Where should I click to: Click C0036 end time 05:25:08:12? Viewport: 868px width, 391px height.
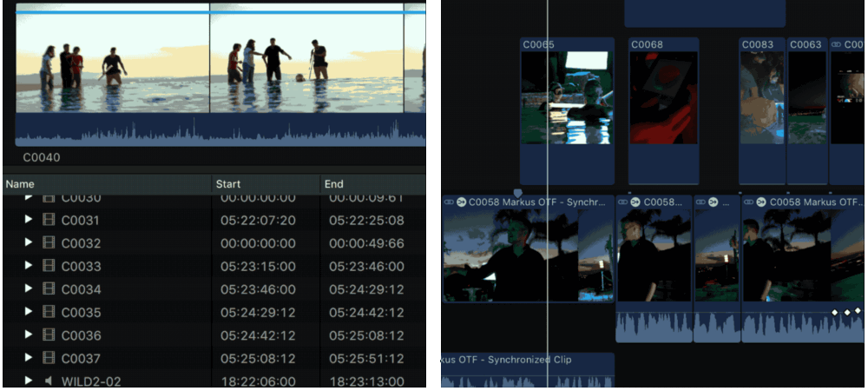(x=366, y=335)
